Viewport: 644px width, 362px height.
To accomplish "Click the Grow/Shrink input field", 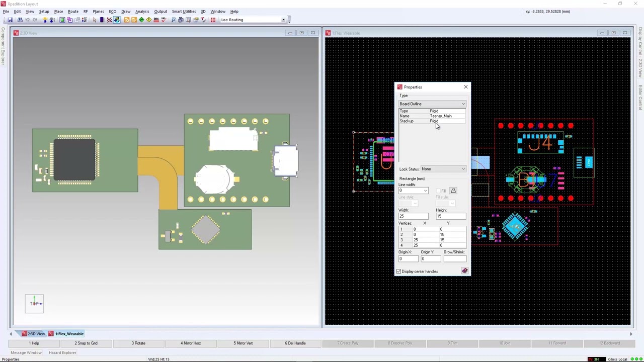I will coord(455,259).
